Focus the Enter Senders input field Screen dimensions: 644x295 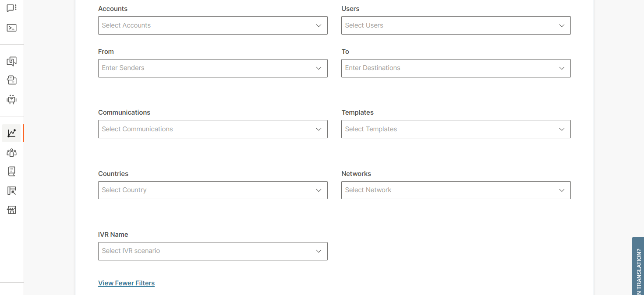point(206,68)
